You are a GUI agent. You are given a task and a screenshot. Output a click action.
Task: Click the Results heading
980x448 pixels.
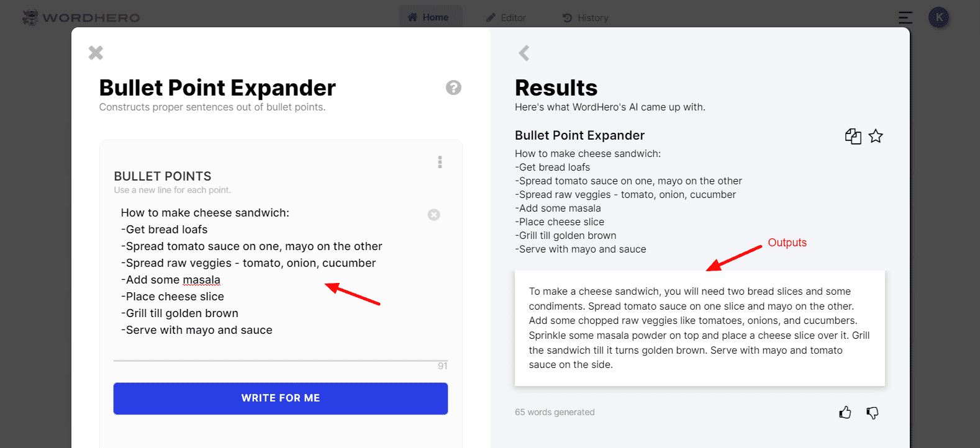tap(556, 88)
